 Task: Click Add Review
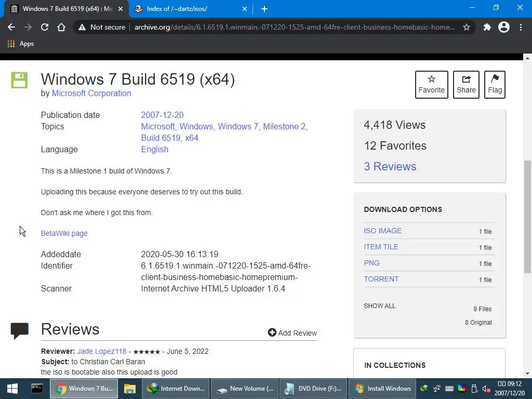pos(292,333)
